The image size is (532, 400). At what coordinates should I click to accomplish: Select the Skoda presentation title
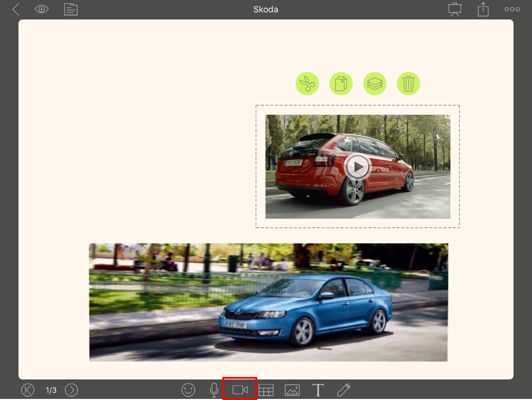(x=266, y=10)
